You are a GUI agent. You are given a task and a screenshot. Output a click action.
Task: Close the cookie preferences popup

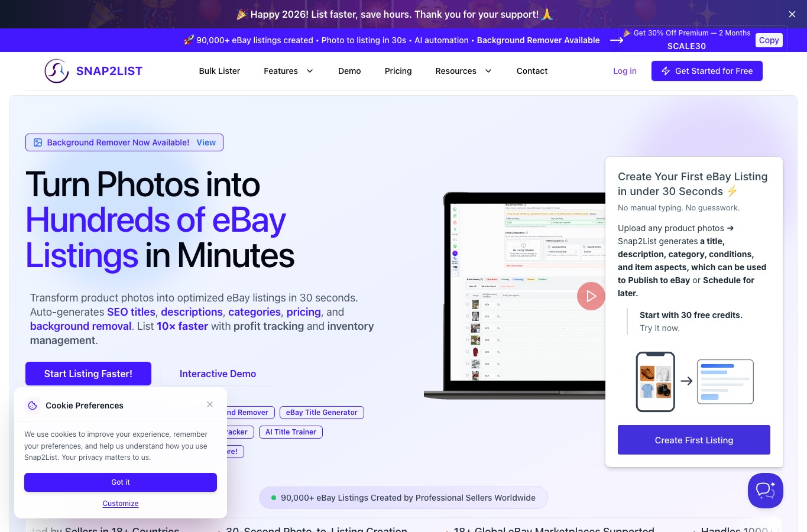210,404
